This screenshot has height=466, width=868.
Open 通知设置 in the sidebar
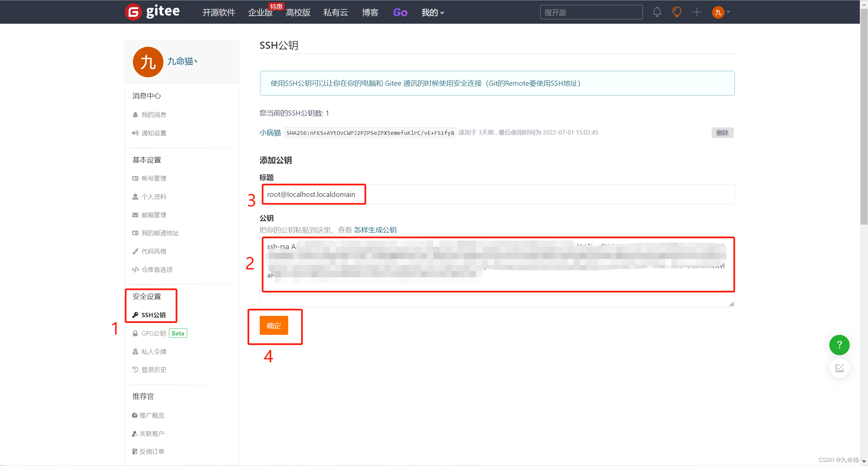point(154,133)
